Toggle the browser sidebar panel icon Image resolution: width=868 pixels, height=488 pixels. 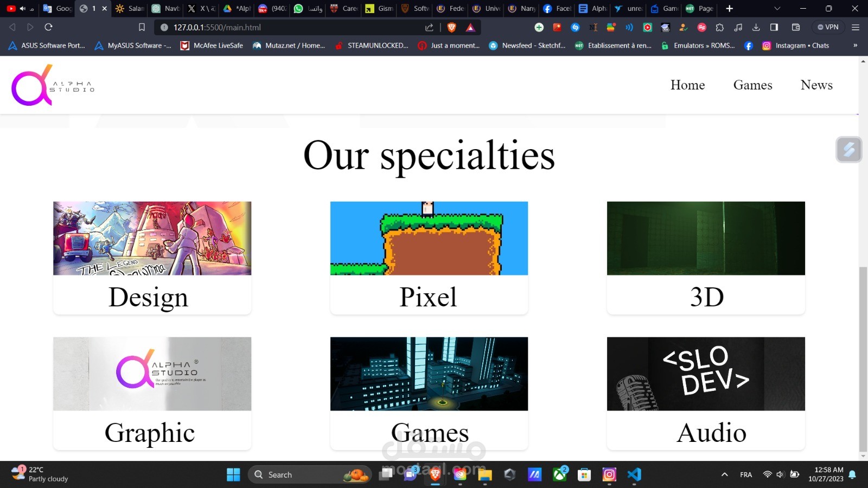pos(774,27)
